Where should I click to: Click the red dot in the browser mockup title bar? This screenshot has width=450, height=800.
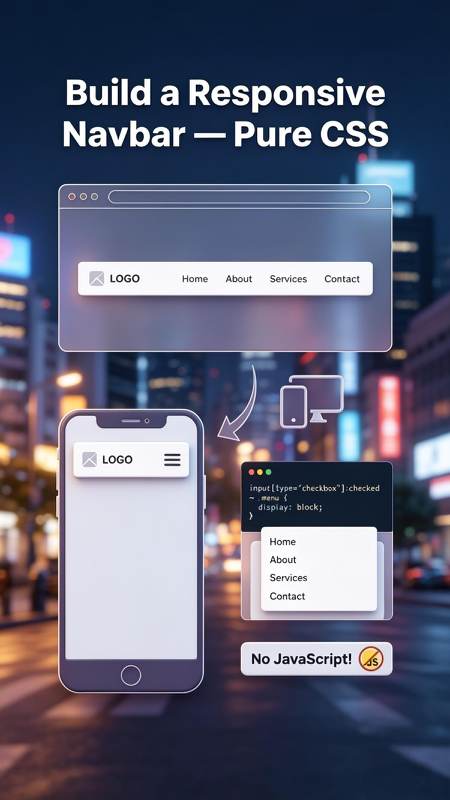coord(72,196)
